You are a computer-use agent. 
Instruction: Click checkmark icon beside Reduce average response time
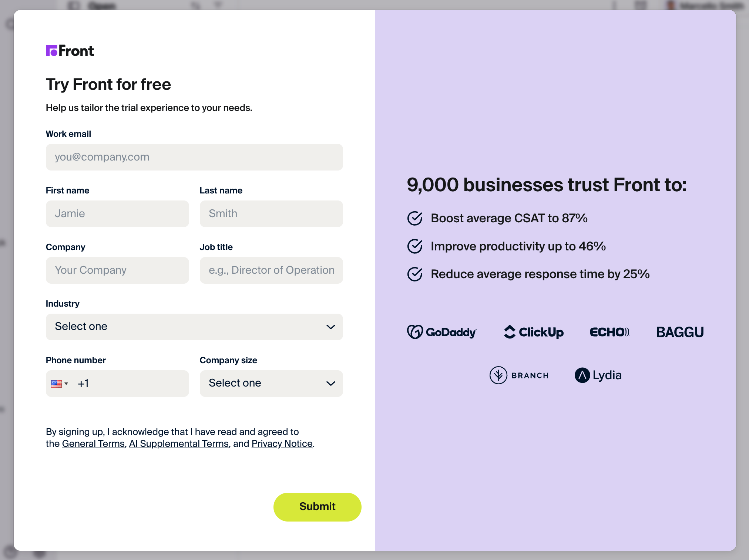[x=415, y=274]
